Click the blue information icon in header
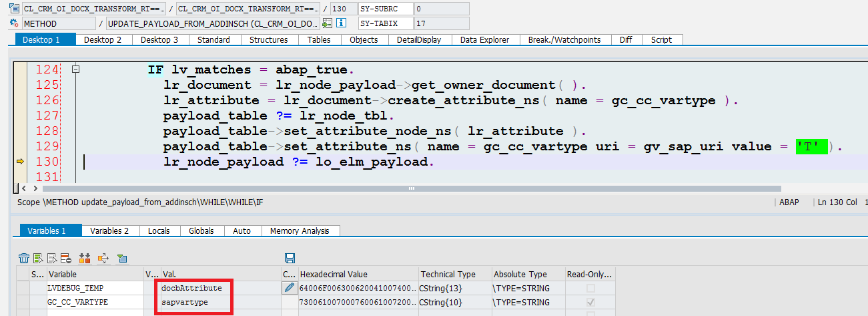 [x=341, y=23]
